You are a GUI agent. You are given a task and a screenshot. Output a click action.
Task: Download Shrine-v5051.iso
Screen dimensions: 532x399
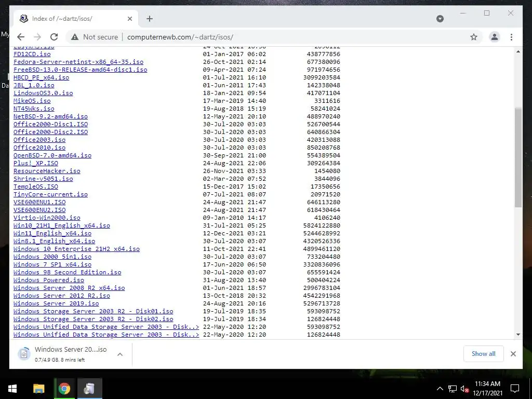tap(43, 179)
